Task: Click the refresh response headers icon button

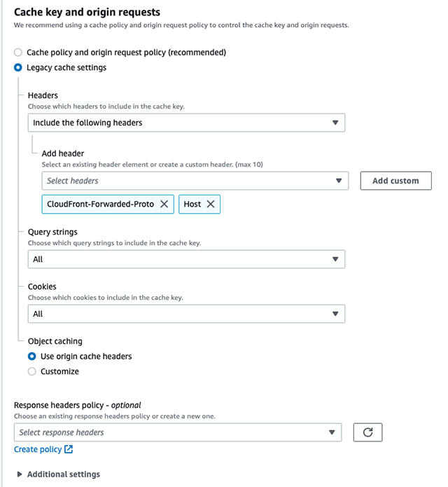Action: coord(367,432)
